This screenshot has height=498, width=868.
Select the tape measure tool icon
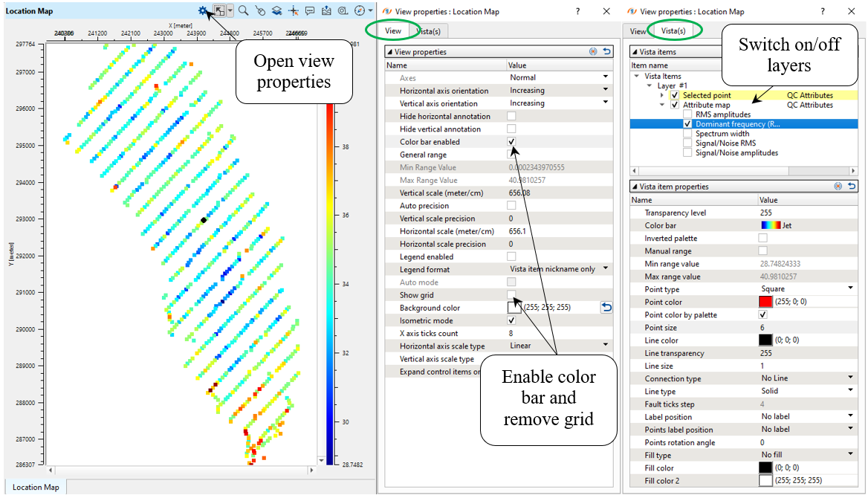click(x=343, y=11)
